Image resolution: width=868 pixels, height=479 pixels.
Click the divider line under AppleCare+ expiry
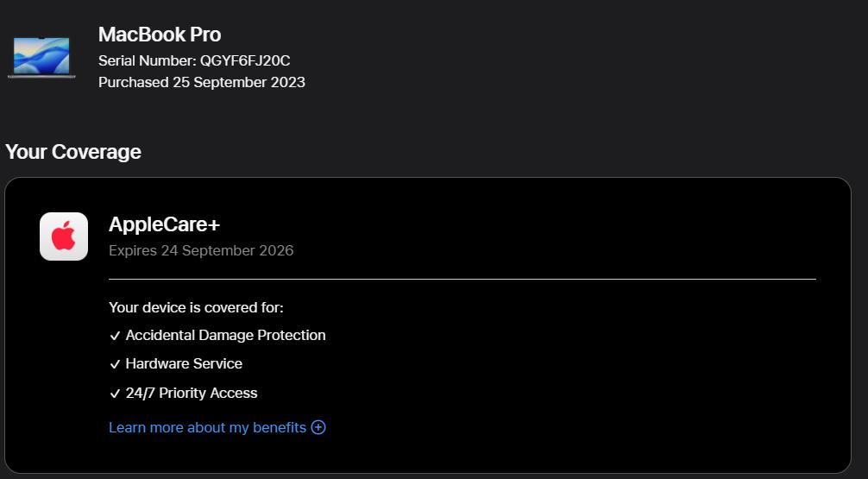[462, 279]
